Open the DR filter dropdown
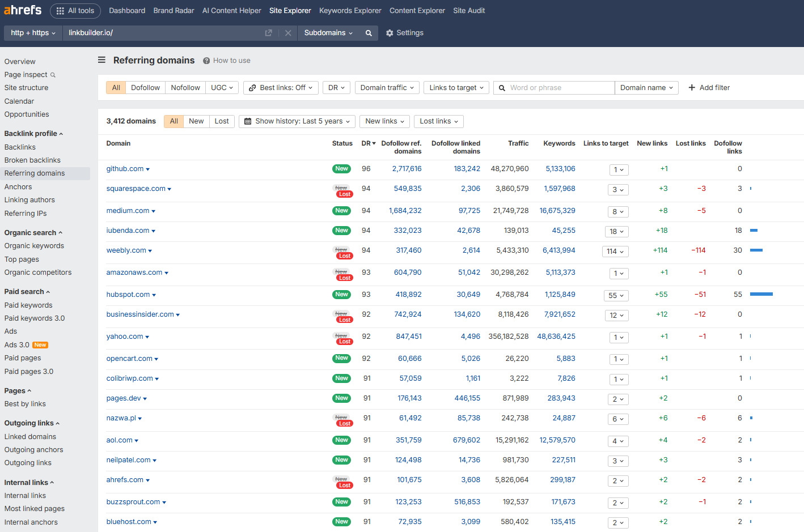 tap(336, 87)
